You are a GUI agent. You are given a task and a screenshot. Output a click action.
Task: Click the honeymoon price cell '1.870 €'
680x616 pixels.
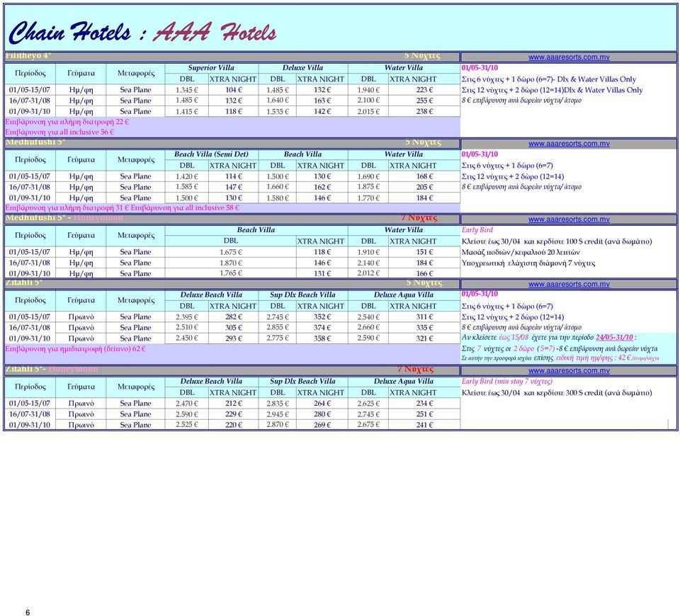[x=231, y=263]
